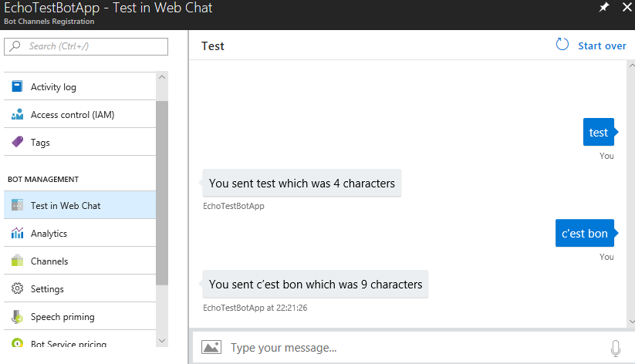Click the BOT MANAGEMENT section header

click(43, 179)
